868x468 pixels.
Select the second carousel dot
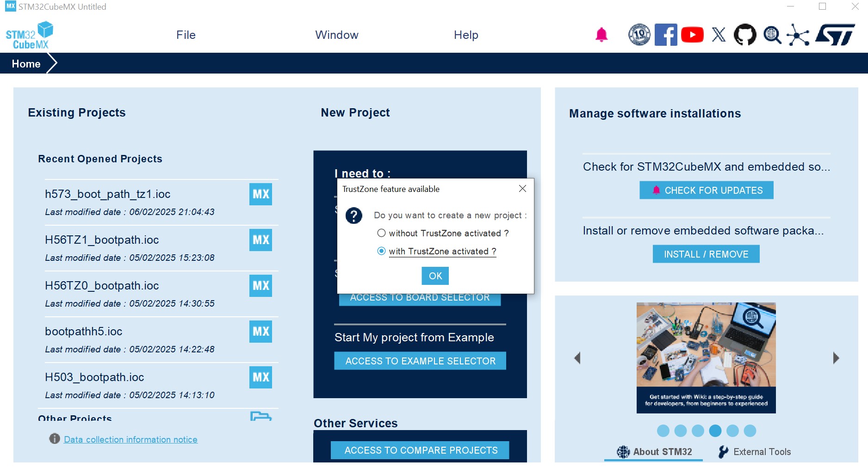coord(681,431)
